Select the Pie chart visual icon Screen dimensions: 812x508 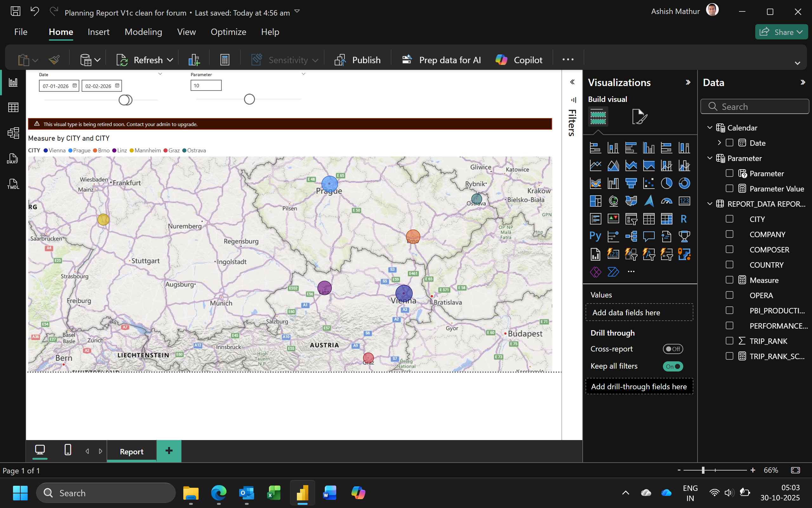tap(666, 183)
